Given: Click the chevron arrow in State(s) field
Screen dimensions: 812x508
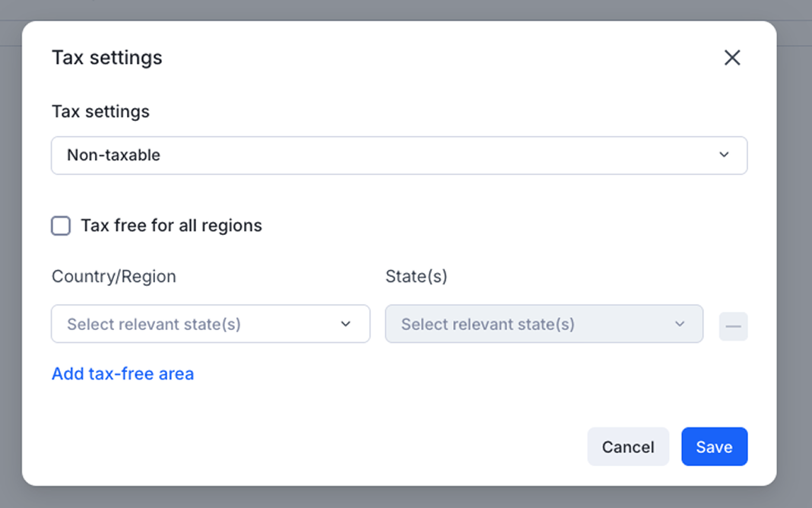Looking at the screenshot, I should (680, 324).
